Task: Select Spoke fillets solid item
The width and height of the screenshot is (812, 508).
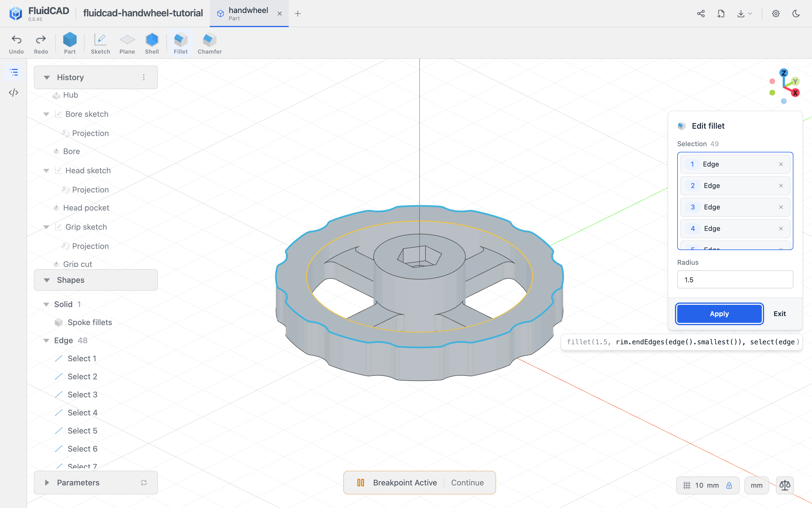Action: 83,322
